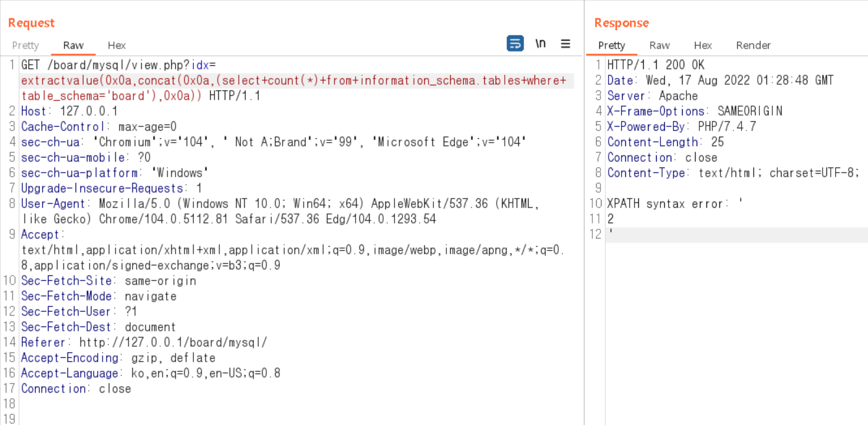Click the X-Frame-Options: SAMEORIGIN header
This screenshot has width=868, height=425.
[695, 111]
